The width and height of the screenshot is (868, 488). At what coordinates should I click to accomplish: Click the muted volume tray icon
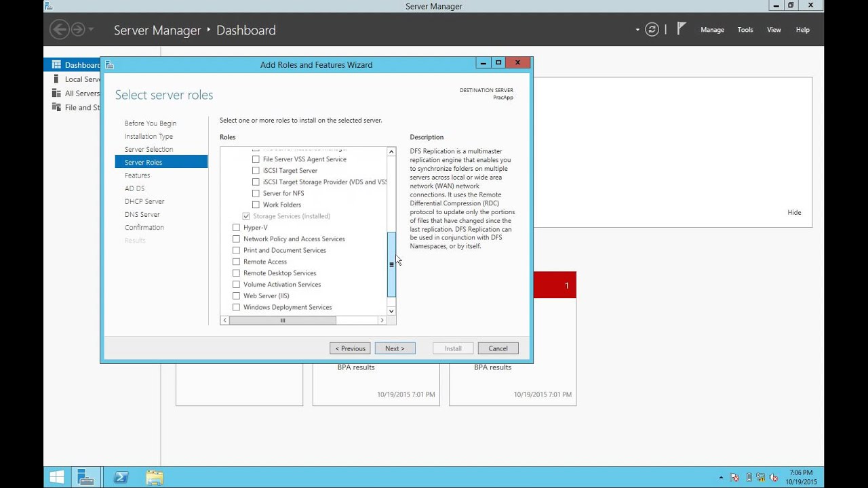click(774, 478)
